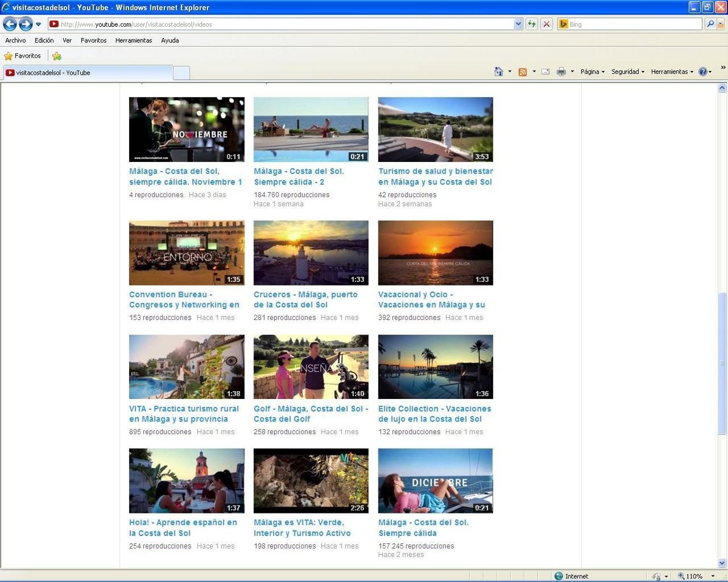Click the Home icon in command bar
Viewport: 728px width, 582px height.
499,72
